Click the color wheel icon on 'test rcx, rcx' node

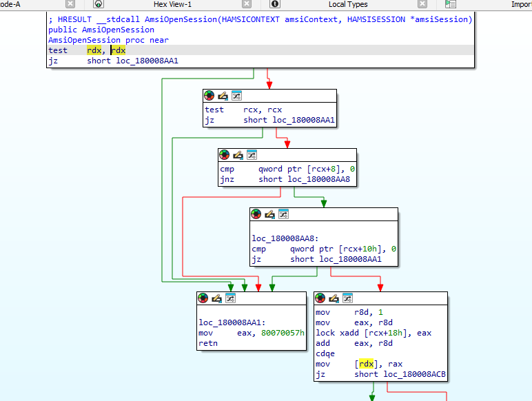[209, 96]
